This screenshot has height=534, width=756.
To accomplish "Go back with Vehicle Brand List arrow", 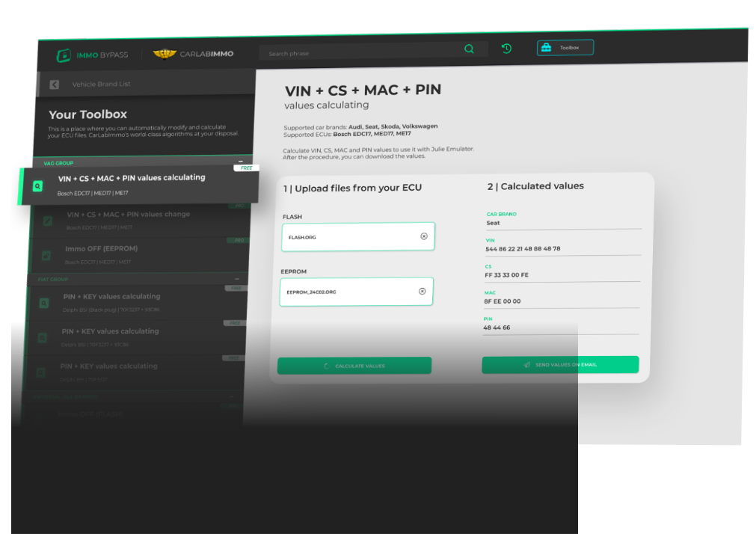I will click(x=55, y=85).
